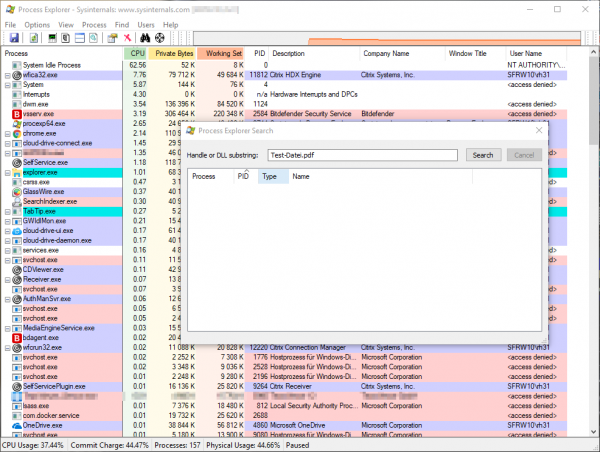Collapse the explorer.exe tree node

tap(7, 173)
